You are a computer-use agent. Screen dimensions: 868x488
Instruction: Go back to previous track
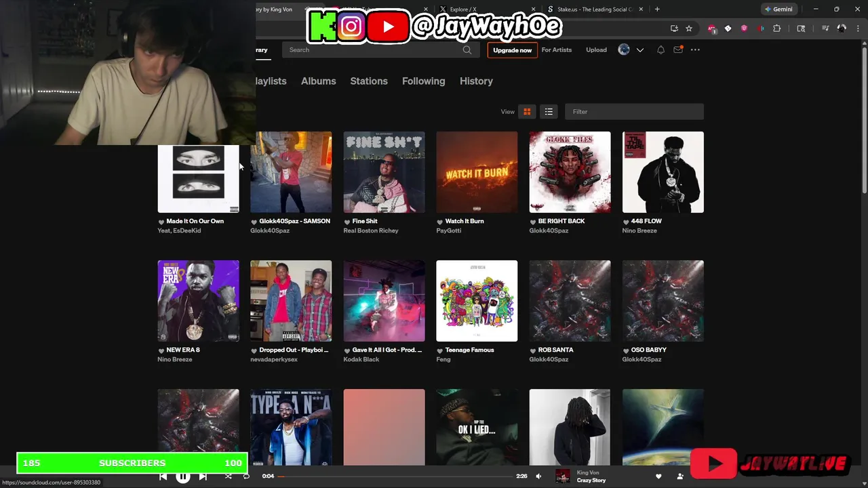163,476
